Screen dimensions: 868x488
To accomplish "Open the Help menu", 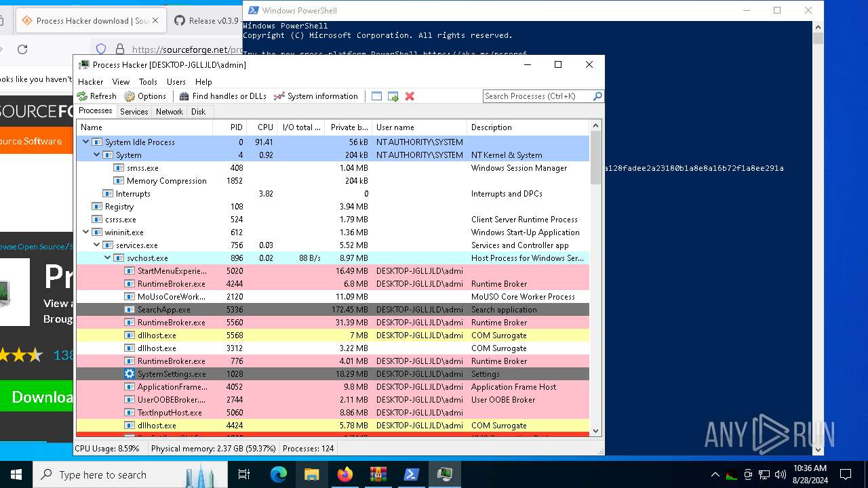I will pyautogui.click(x=203, y=81).
